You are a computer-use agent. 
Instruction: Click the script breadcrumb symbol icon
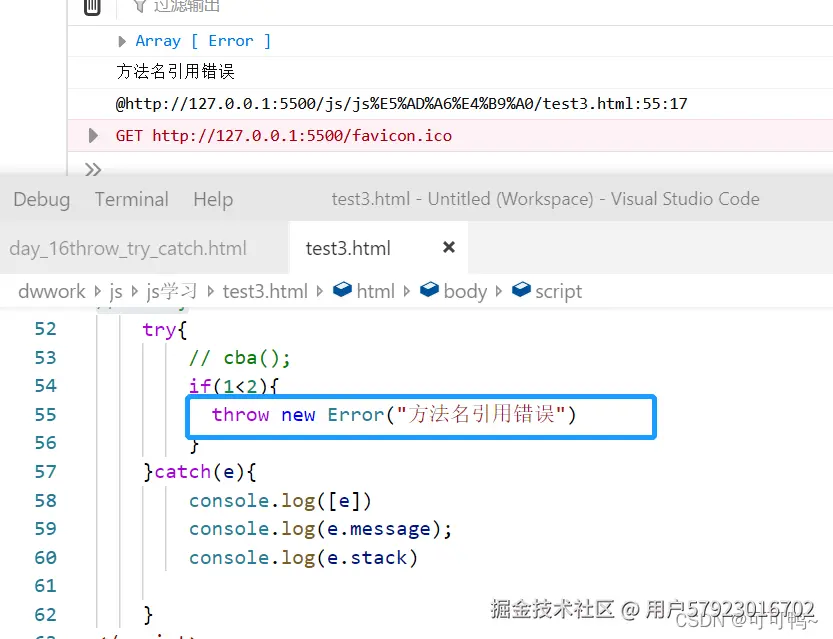tap(521, 289)
